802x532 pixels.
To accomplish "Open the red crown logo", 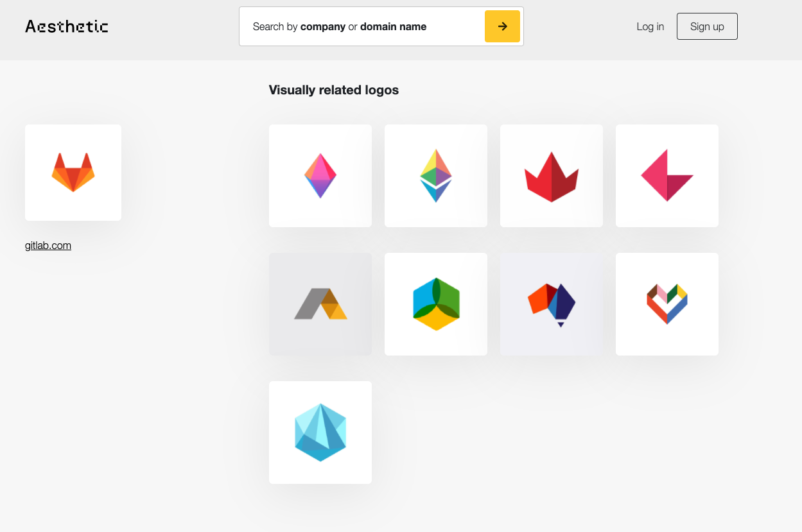I will (551, 175).
